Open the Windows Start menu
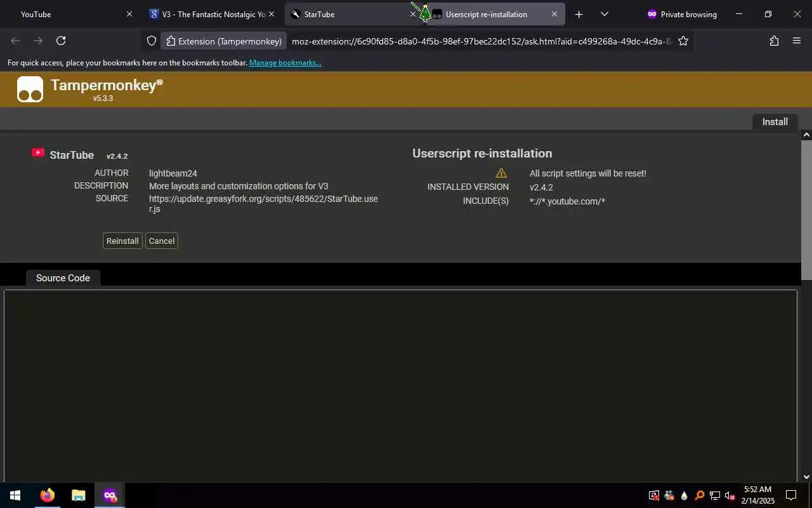Viewport: 812px width, 508px height. pyautogui.click(x=15, y=495)
